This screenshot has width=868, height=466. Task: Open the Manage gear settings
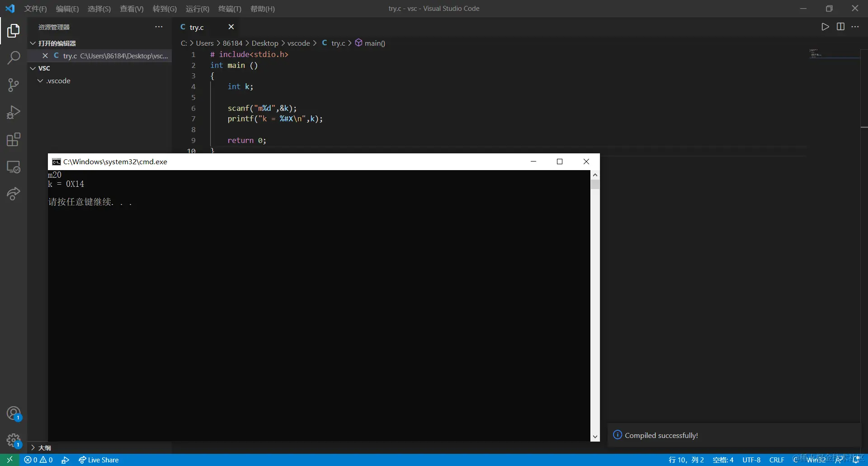(14, 440)
